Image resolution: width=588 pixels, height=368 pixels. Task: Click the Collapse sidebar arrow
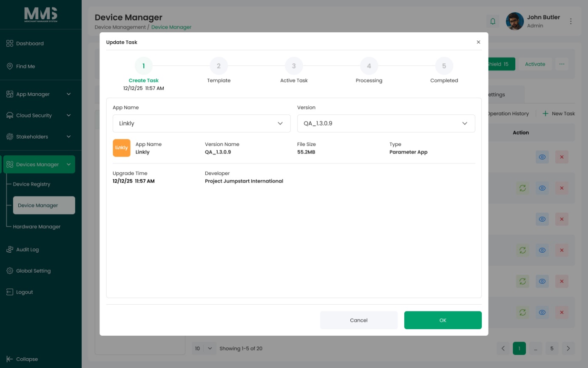coord(10,359)
